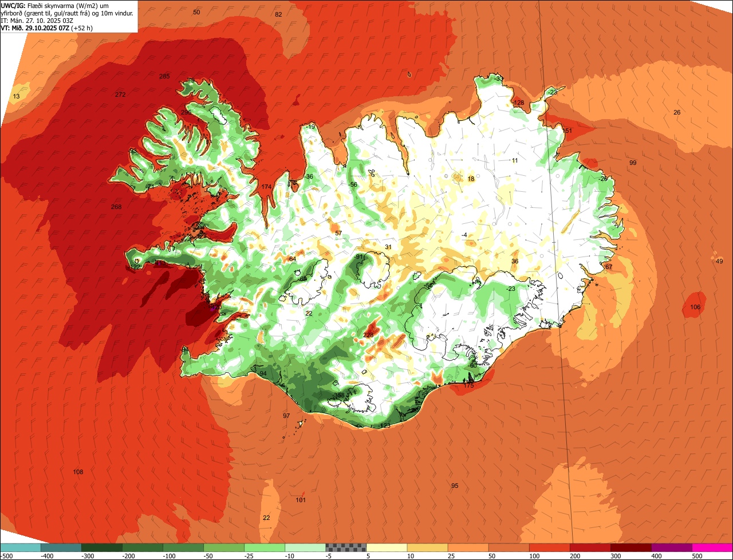Click the legend label -500
The image size is (733, 560).
click(x=6, y=556)
